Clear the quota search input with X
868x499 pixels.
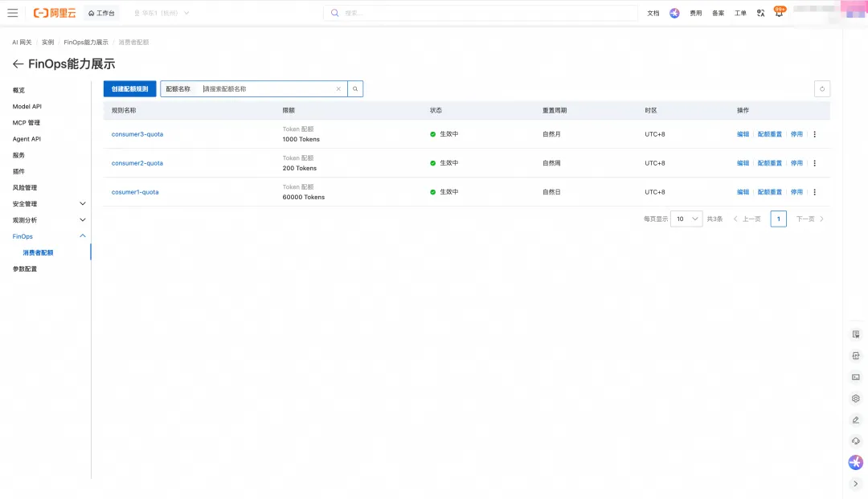coord(339,88)
